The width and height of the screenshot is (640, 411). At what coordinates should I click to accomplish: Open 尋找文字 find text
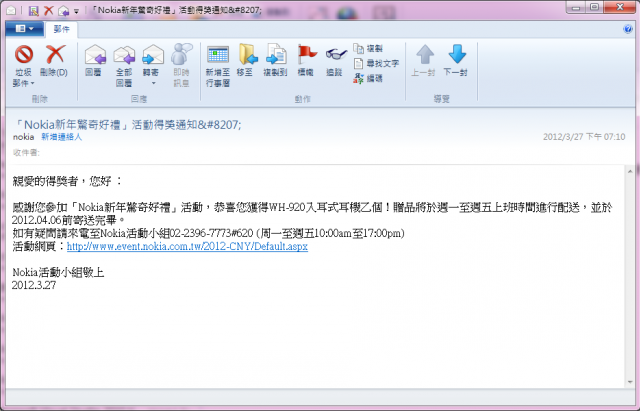click(376, 63)
